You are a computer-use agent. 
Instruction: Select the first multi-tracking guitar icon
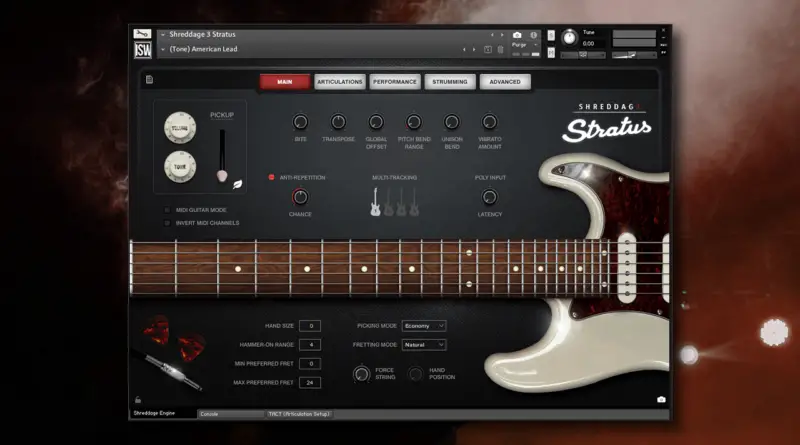[375, 202]
